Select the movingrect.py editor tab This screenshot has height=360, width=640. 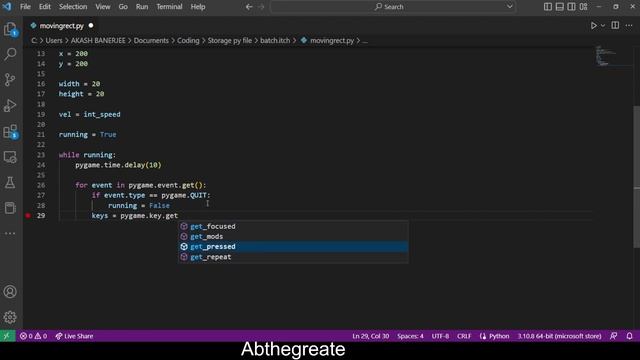coord(61,26)
